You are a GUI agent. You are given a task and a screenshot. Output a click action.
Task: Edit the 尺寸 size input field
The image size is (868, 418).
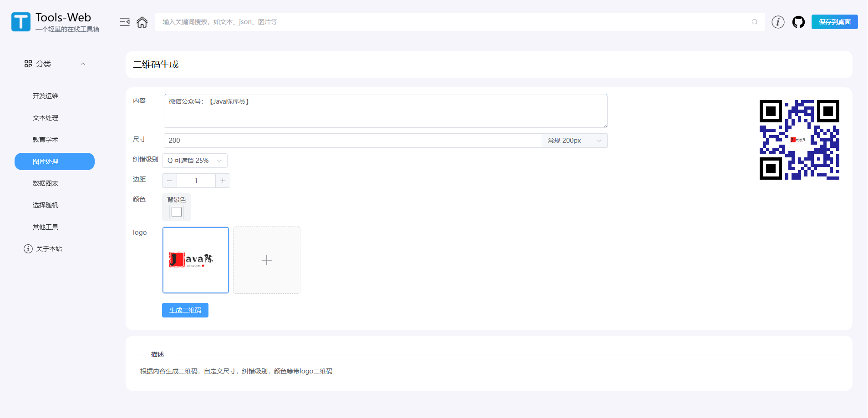[x=353, y=141]
